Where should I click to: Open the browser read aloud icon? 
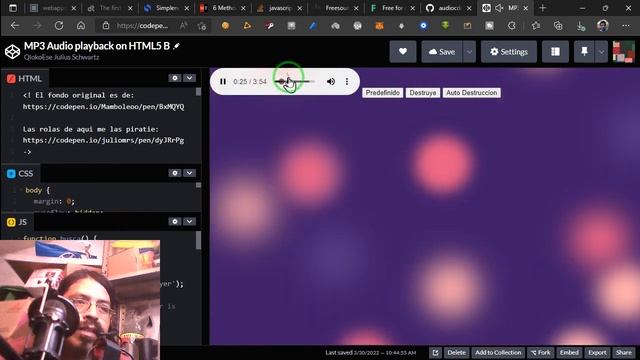[184, 26]
